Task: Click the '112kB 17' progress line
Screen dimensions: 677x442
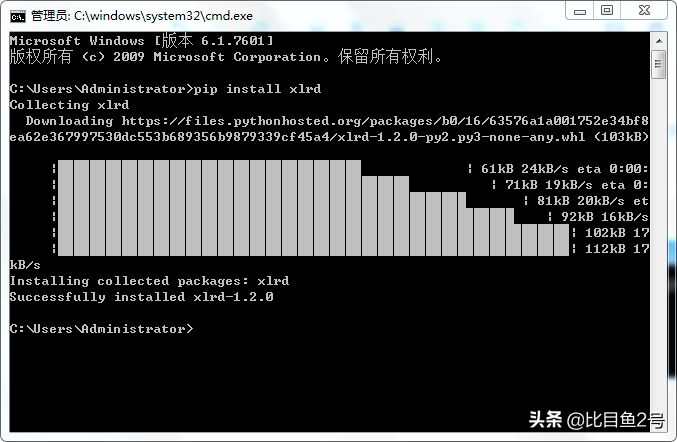Action: tap(617, 249)
